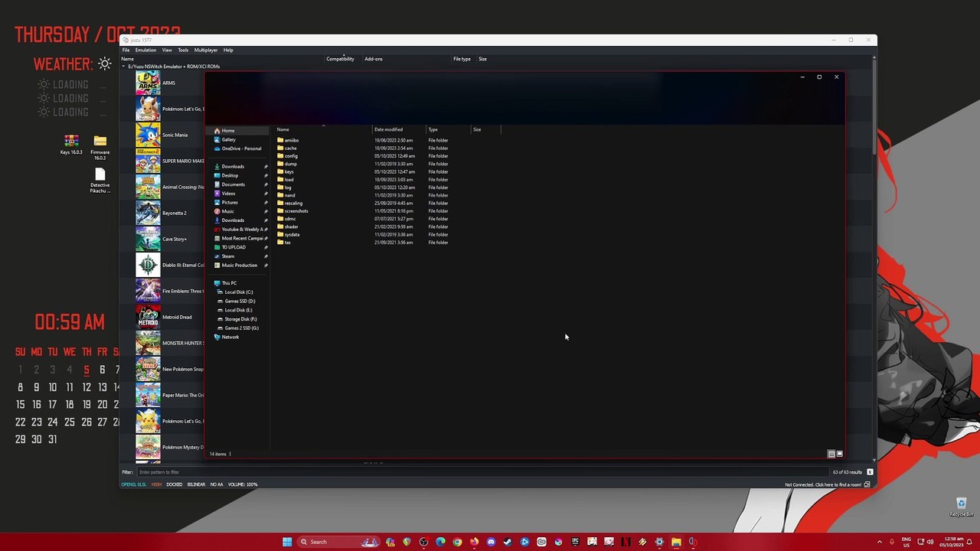This screenshot has width=980, height=551.
Task: Open Steam shortcut in sidebar
Action: click(x=227, y=256)
